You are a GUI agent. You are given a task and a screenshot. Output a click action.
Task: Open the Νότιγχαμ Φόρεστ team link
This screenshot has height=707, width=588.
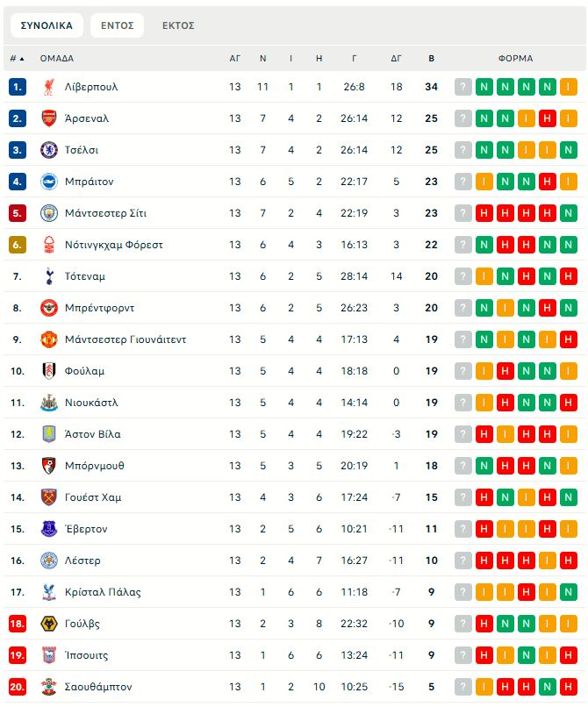(114, 245)
